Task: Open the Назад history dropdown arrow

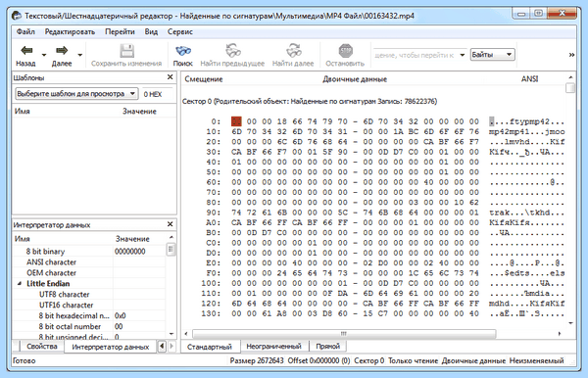Action: (44, 55)
